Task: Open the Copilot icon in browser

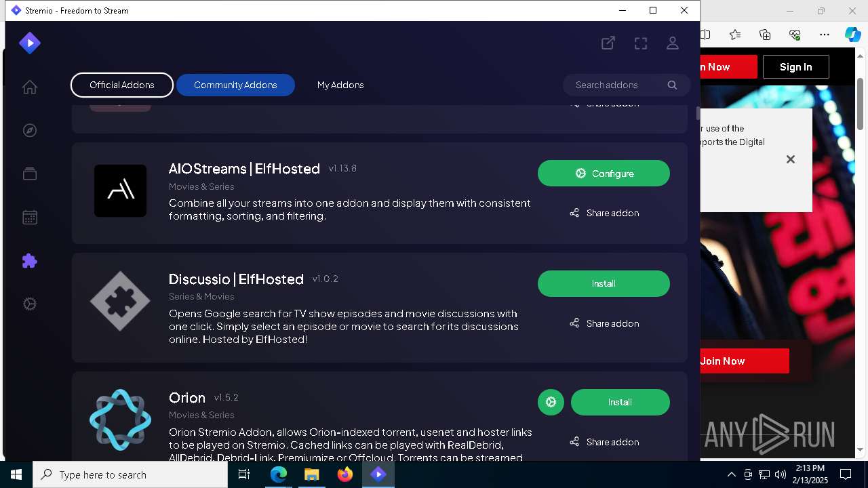Action: click(853, 35)
